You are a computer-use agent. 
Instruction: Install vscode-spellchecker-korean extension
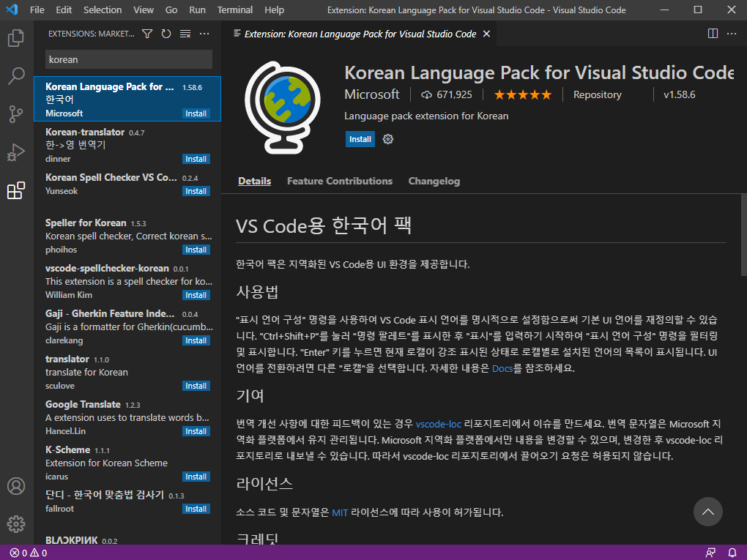pyautogui.click(x=196, y=295)
